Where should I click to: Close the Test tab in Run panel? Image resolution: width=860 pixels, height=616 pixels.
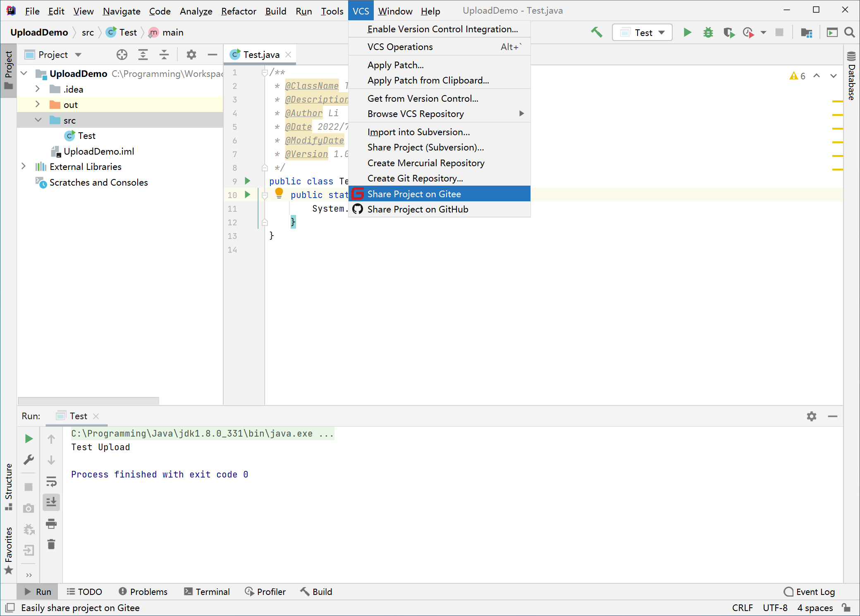tap(96, 416)
